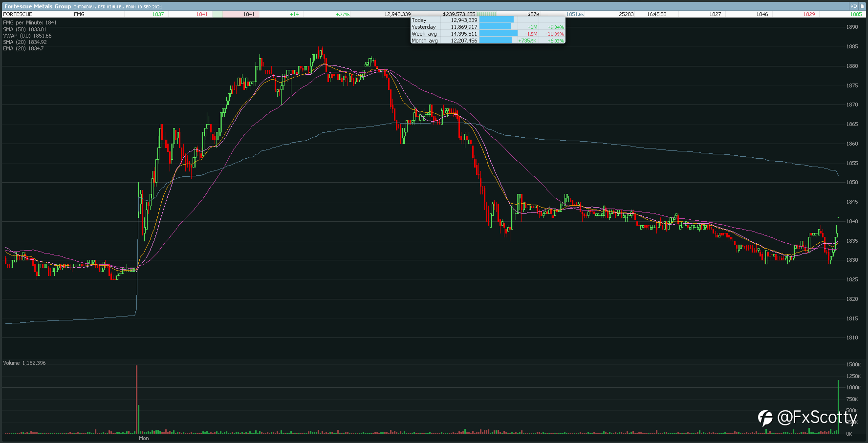Select the SMA (50) indicator legend
868x443 pixels.
pyautogui.click(x=24, y=29)
